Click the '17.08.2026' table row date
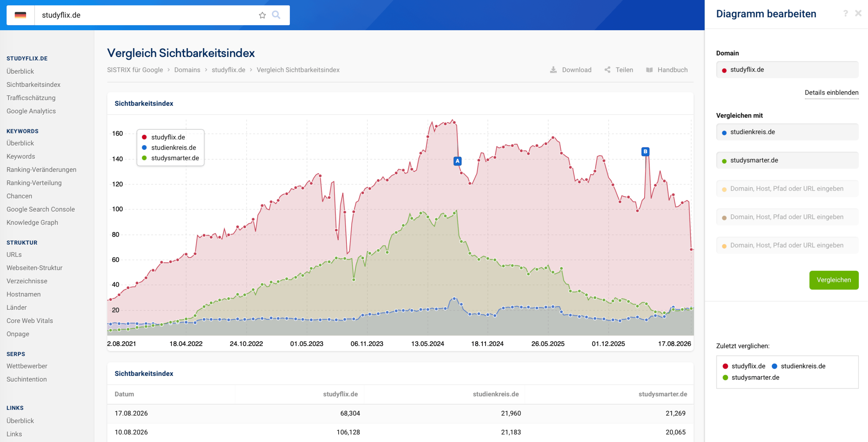This screenshot has width=868, height=442. click(x=131, y=413)
